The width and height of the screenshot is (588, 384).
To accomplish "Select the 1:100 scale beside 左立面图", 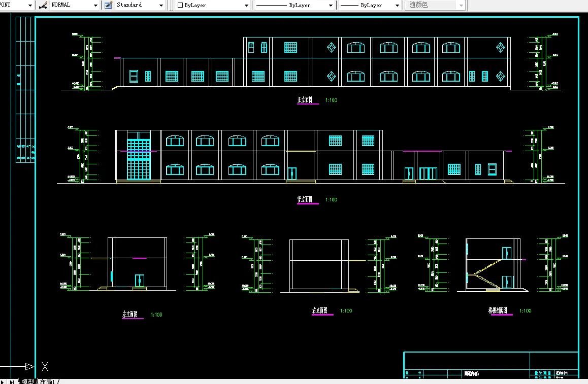I will click(156, 315).
